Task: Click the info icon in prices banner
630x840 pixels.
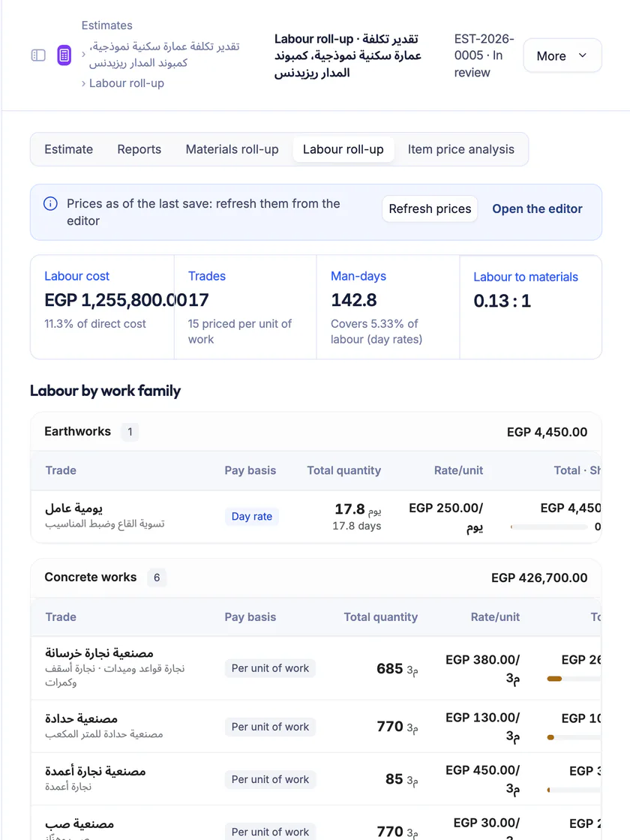Action: [x=50, y=203]
